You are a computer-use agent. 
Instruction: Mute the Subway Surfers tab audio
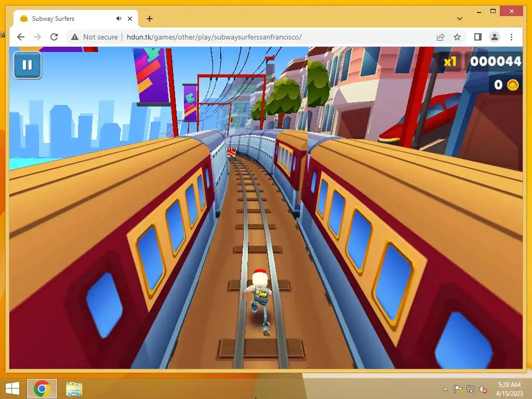coord(118,19)
